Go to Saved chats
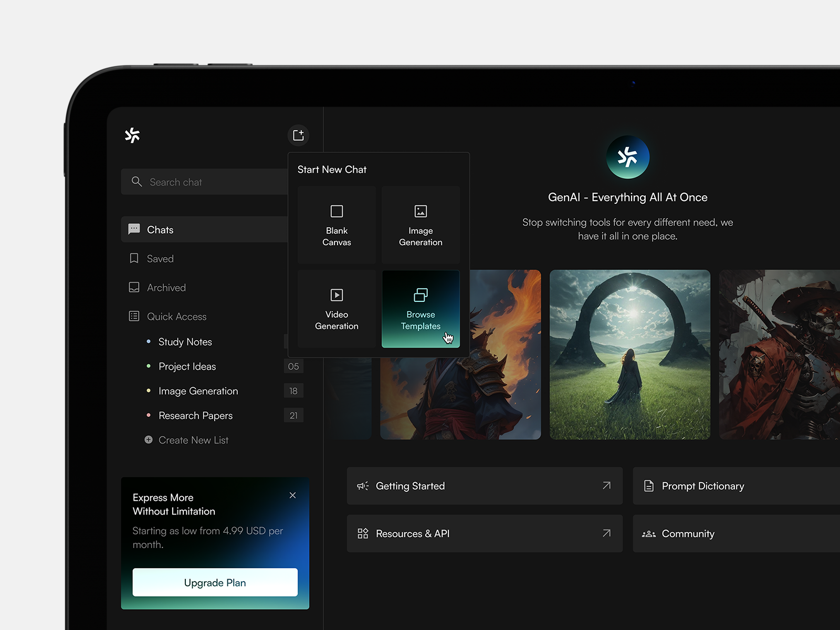 click(x=160, y=259)
